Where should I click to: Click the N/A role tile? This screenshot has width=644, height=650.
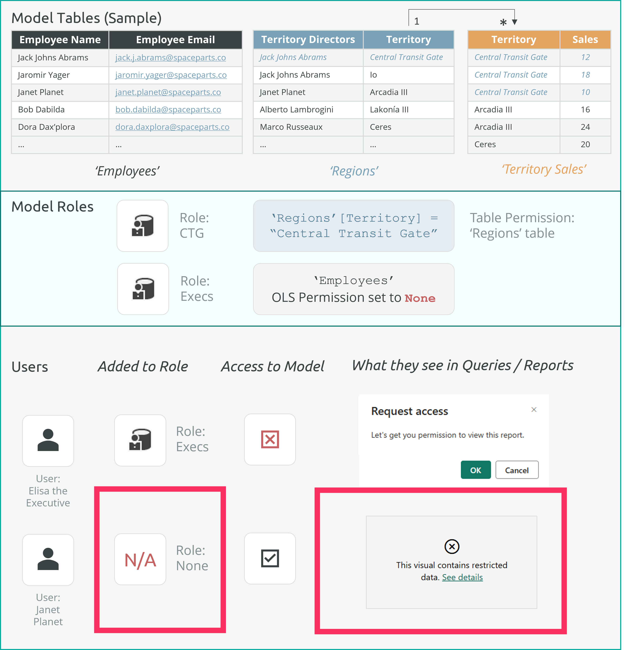click(x=140, y=559)
